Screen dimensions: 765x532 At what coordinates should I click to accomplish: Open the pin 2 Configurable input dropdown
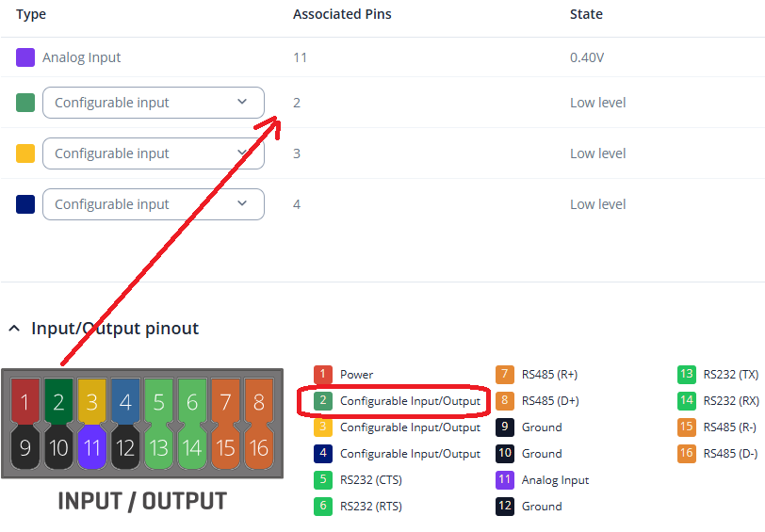(153, 103)
